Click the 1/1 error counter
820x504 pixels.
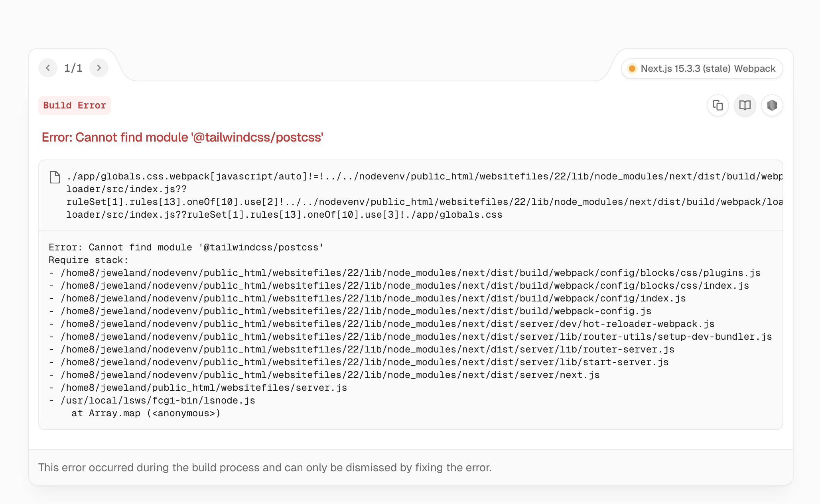click(x=73, y=68)
